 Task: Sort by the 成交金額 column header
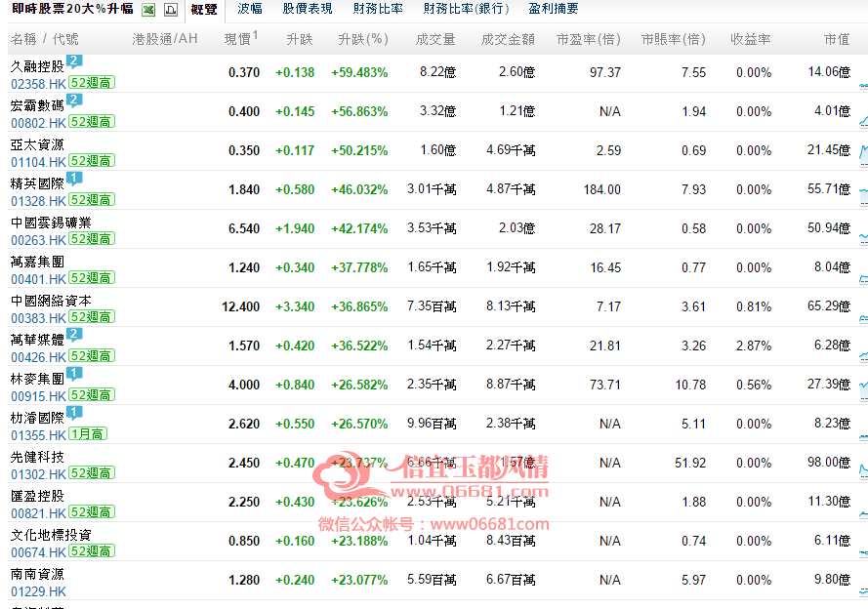pyautogui.click(x=508, y=39)
